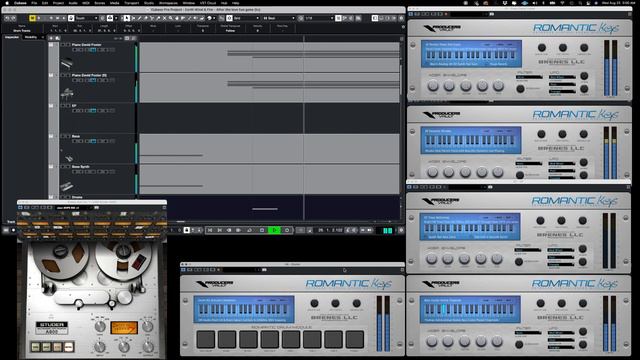Image resolution: width=640 pixels, height=360 pixels.
Task: Click the Piano David Foster track instrument icon
Action: 67,63
